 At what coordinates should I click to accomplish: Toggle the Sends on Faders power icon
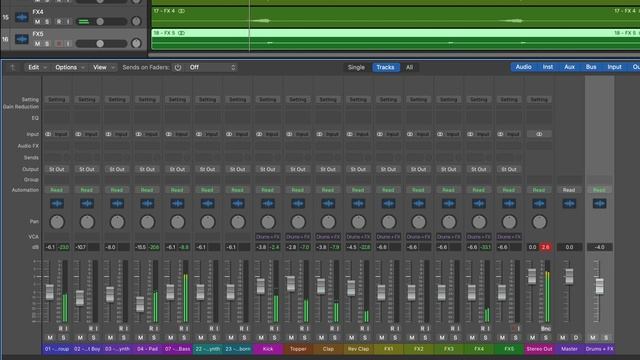(x=178, y=67)
